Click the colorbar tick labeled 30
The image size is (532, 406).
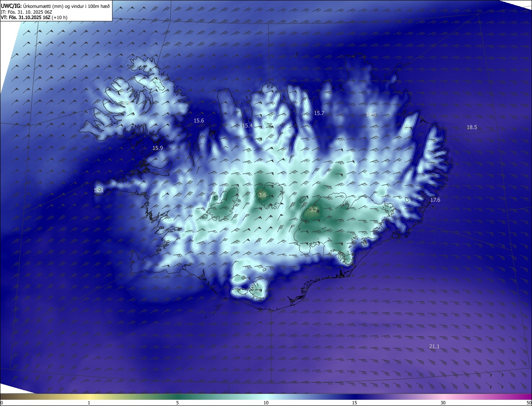443,403
